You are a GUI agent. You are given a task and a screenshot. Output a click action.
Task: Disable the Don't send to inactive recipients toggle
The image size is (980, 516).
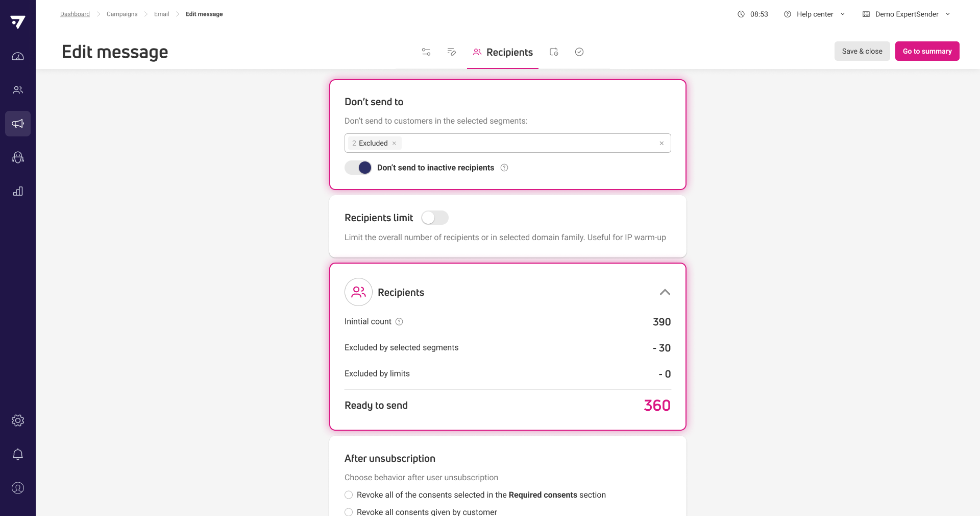click(x=357, y=168)
